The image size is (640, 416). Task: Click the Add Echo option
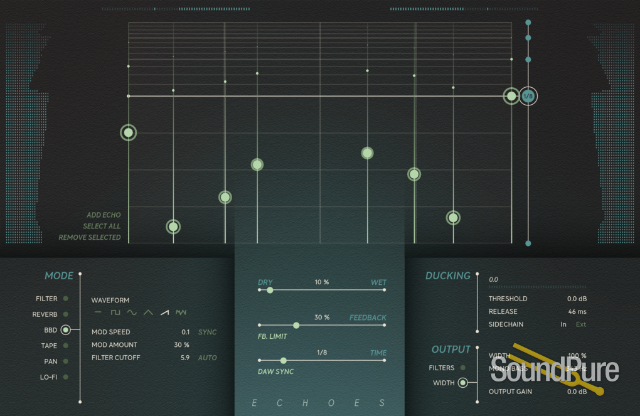pyautogui.click(x=103, y=215)
